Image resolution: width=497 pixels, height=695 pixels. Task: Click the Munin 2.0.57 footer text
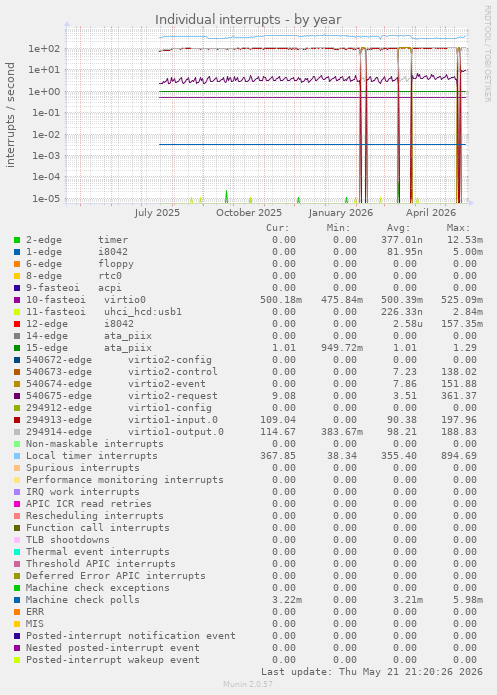[248, 684]
